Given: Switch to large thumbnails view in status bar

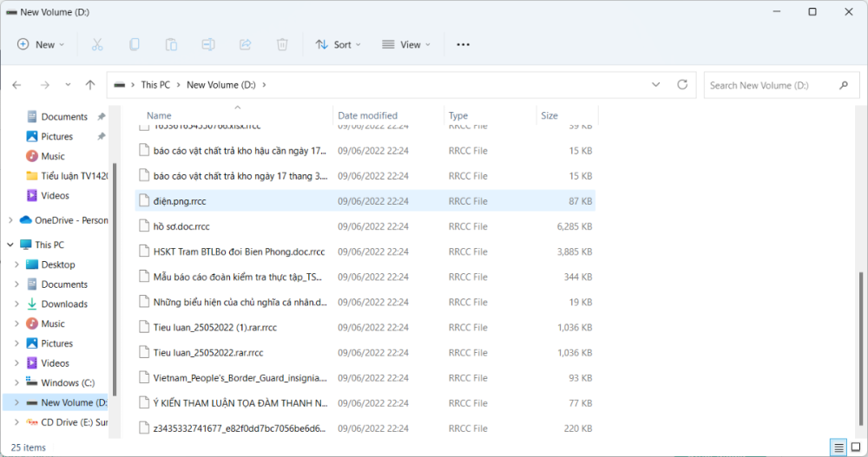Looking at the screenshot, I should coord(855,447).
